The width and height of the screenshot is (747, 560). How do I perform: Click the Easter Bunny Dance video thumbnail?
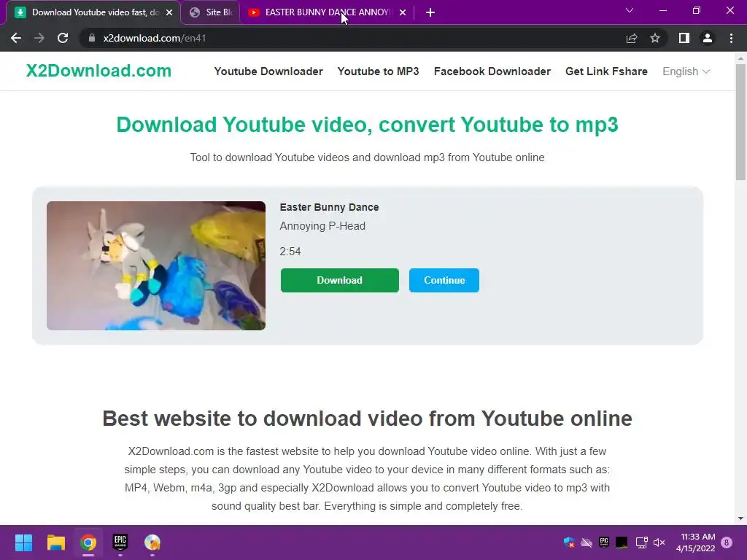pos(156,265)
